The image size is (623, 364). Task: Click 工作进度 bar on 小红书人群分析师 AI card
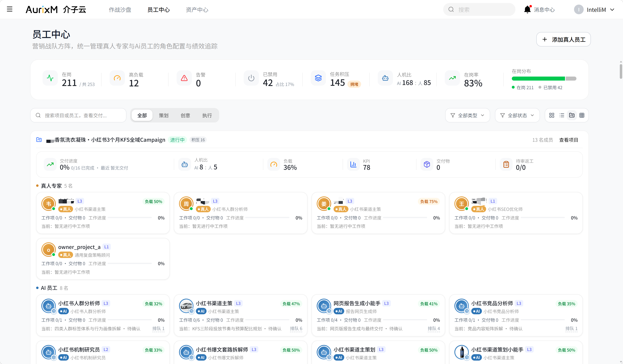pos(130,320)
